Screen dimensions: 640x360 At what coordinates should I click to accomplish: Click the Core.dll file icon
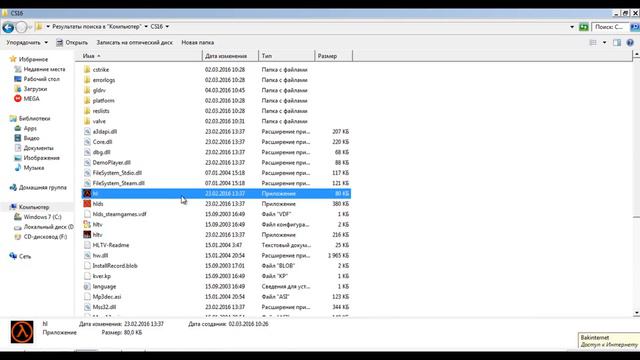tap(87, 142)
